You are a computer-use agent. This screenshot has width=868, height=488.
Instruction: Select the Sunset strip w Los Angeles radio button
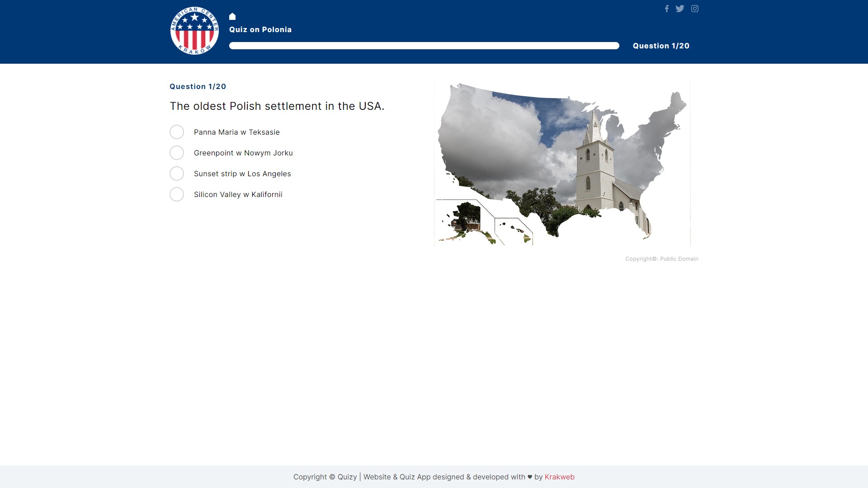pyautogui.click(x=177, y=174)
